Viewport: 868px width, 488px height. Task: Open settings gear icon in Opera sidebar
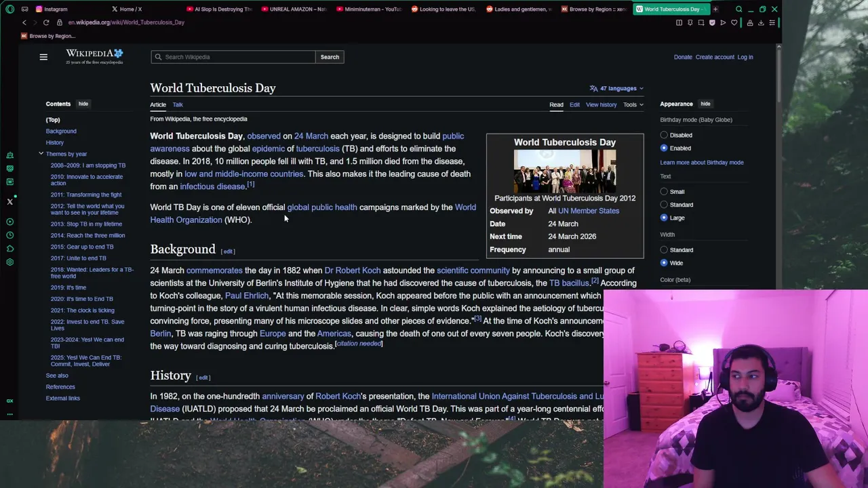coord(9,262)
